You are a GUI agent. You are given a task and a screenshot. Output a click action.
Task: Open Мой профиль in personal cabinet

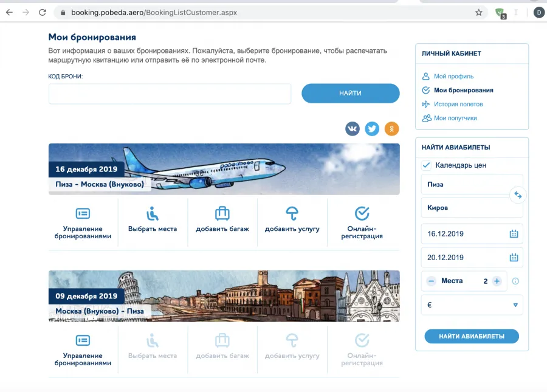click(x=453, y=76)
